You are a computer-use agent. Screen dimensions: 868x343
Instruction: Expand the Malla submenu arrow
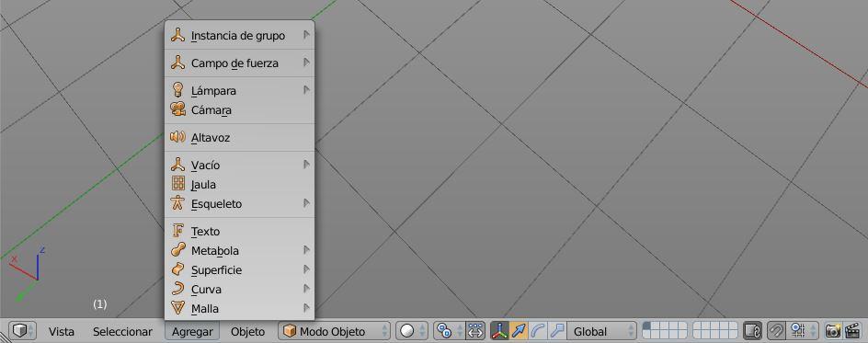[x=306, y=307]
